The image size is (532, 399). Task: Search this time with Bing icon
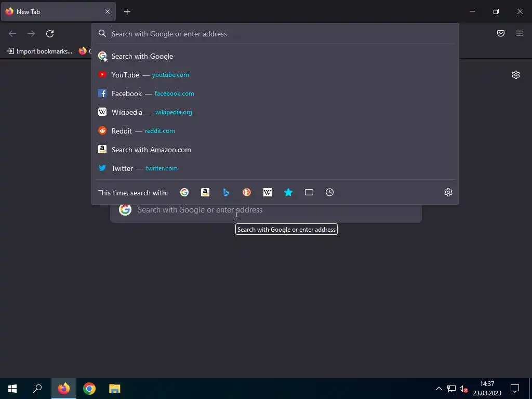[226, 192]
